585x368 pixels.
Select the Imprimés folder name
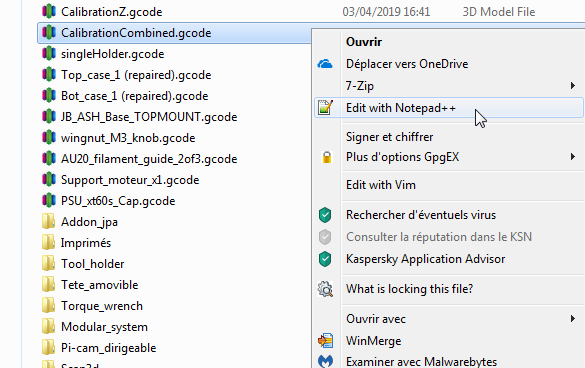[x=86, y=243]
